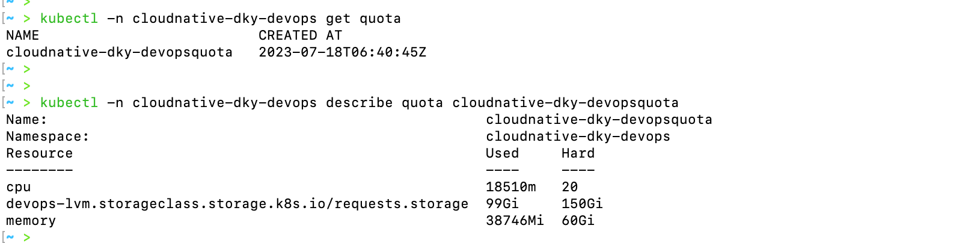Click the "get quota" kubectl command line
Viewport: 980px width, 243px height.
[x=221, y=19]
